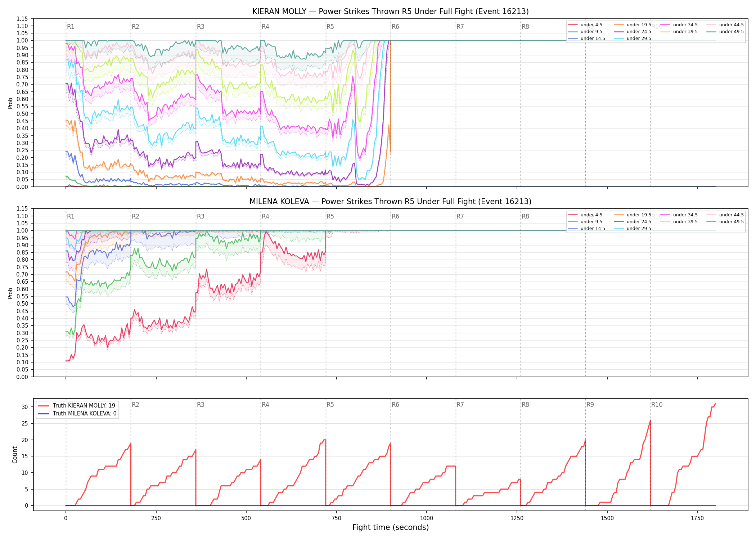Screen dimensions: 756x540
Task: Click the Kieran Molly Power Strikes chart title
Action: [391, 12]
